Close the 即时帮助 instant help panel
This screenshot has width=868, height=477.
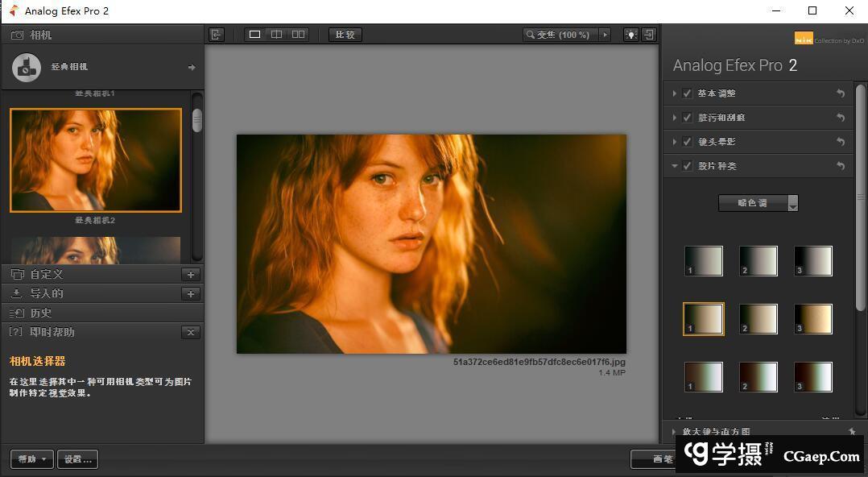[191, 332]
